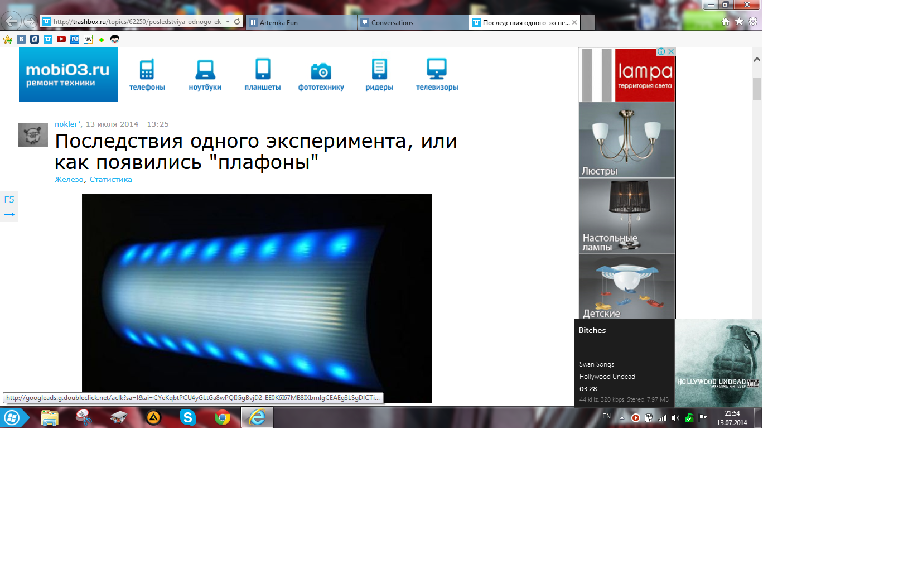Launch Google Chrome from taskbar
This screenshot has width=908, height=588.
pos(223,417)
